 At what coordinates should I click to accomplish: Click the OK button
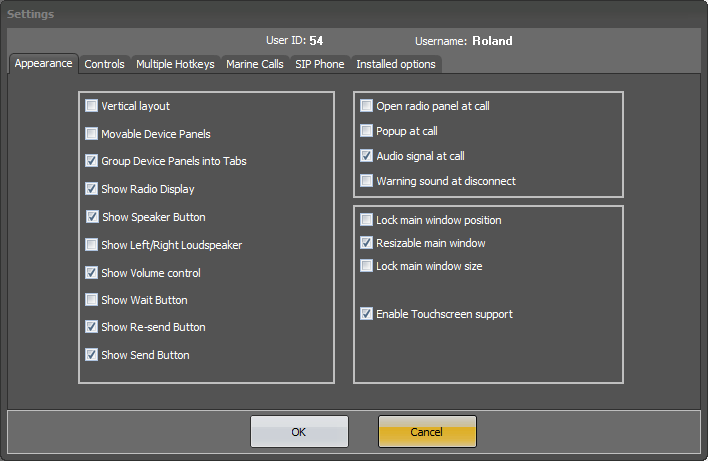pyautogui.click(x=299, y=432)
